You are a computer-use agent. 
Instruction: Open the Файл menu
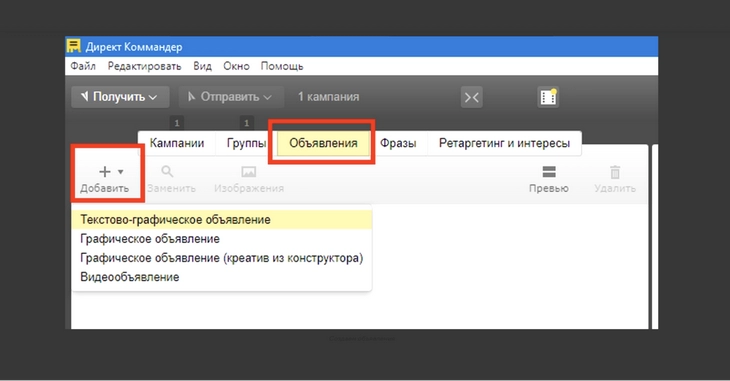(x=83, y=66)
